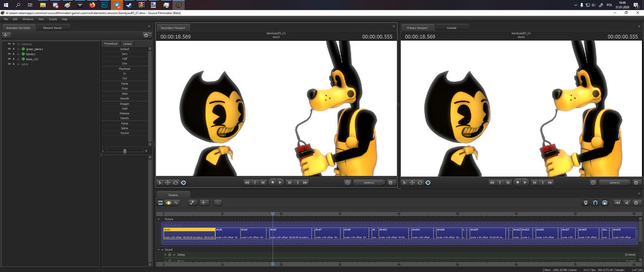644x272 pixels.
Task: Click the plus button on timeline toolbar
Action: coord(204,202)
